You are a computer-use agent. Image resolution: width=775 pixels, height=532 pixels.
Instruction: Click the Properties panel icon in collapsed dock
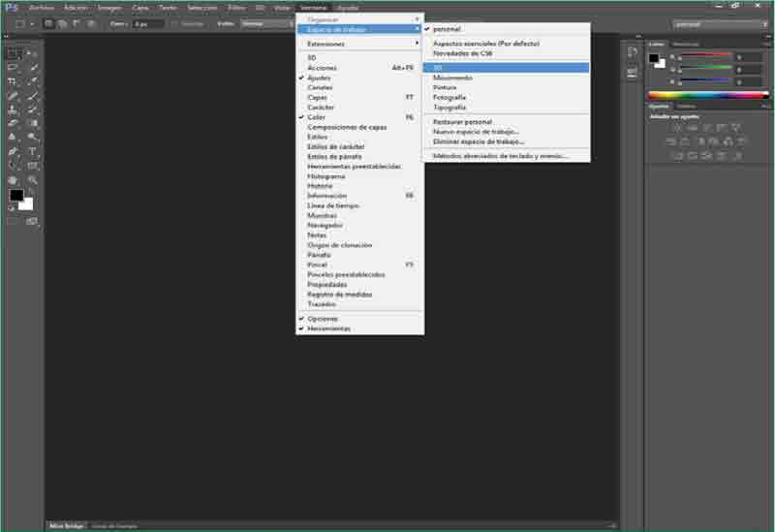point(632,72)
